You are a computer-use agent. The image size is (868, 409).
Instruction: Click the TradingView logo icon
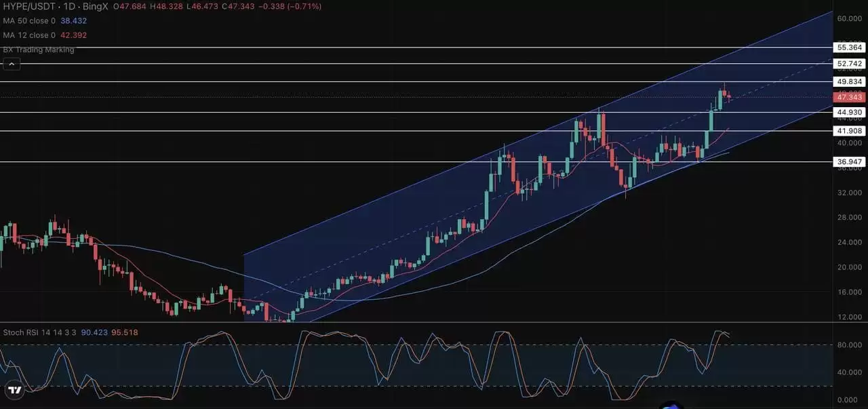point(14,390)
